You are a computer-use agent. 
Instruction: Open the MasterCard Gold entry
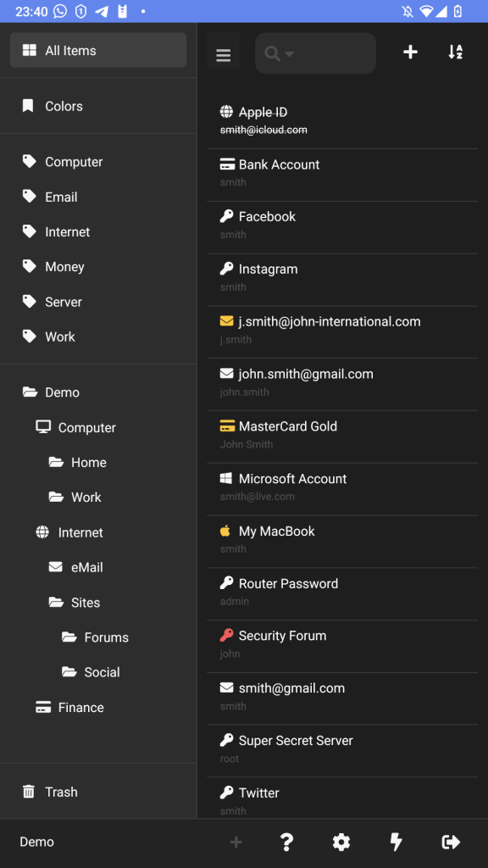(x=342, y=437)
